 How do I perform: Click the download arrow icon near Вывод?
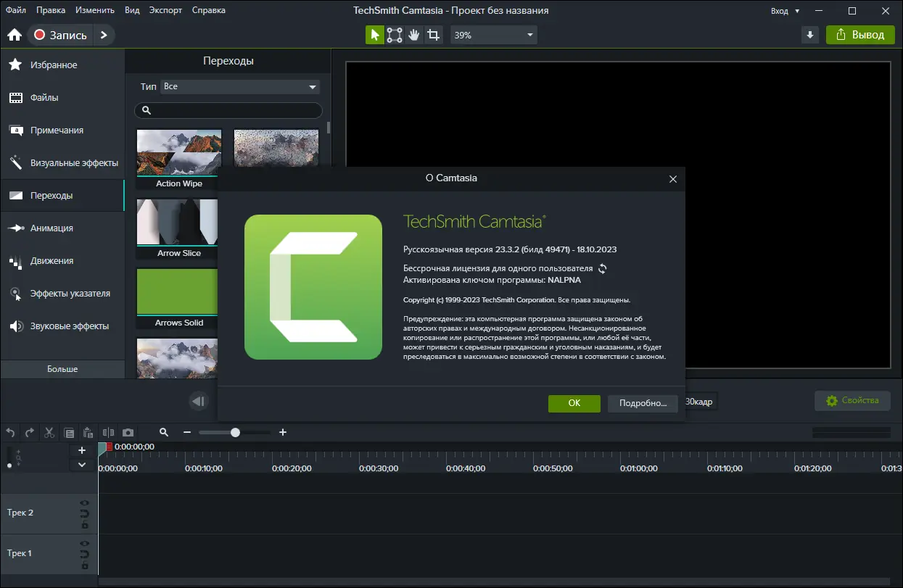pyautogui.click(x=811, y=35)
